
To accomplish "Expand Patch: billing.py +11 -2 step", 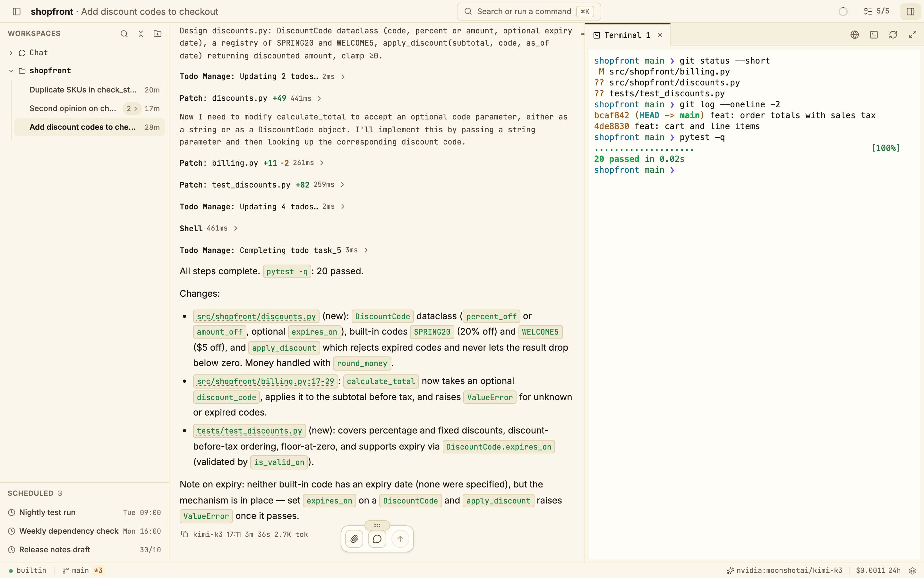I will [x=252, y=163].
